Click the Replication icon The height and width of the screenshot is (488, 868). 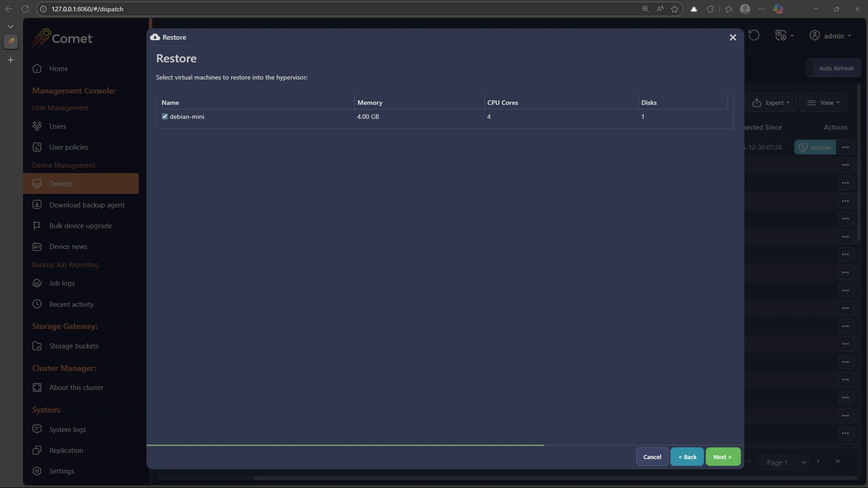[x=37, y=450]
